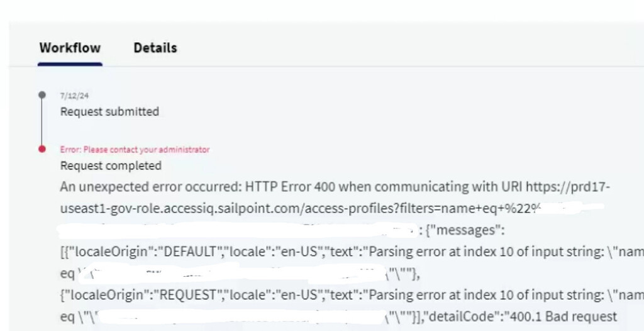The width and height of the screenshot is (644, 331).
Task: Click the localeOrigin REQUEST message line
Action: [x=352, y=295]
